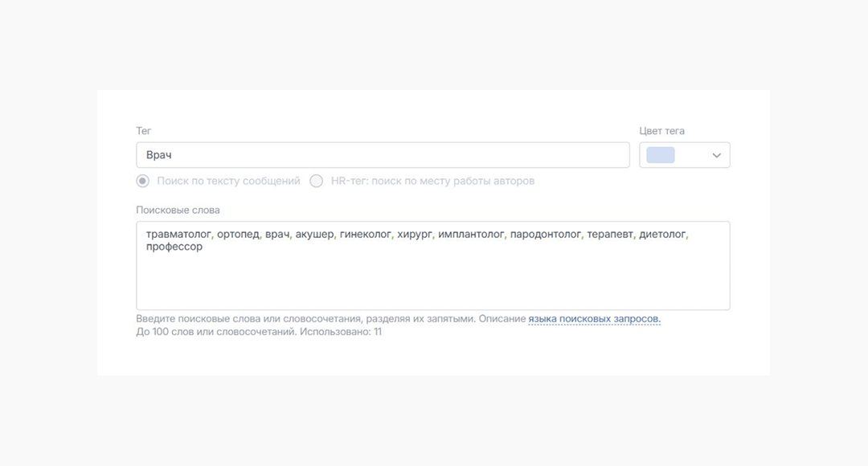Click the Тег input field containing Врач
The image size is (868, 466).
pos(383,155)
